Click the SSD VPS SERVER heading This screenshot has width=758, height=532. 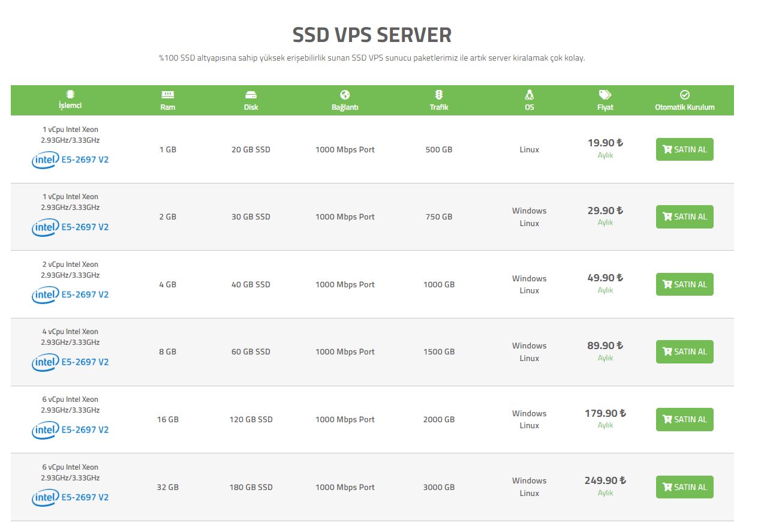coord(372,35)
